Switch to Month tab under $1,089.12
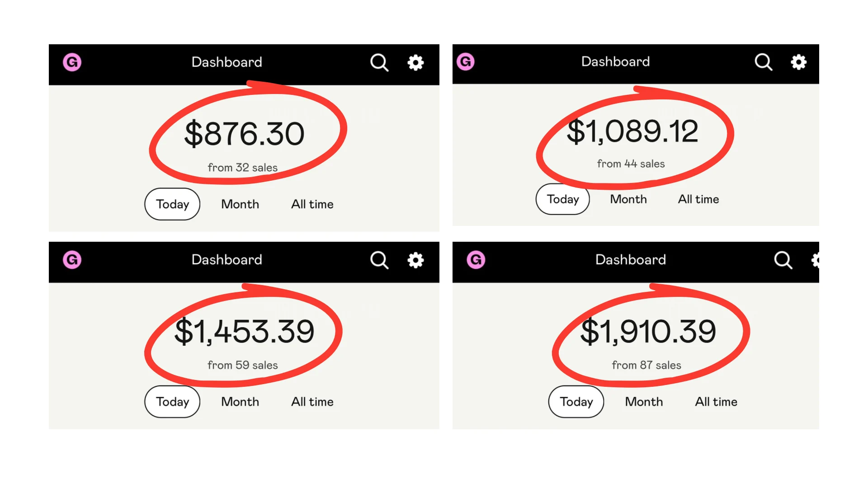This screenshot has width=868, height=488. pyautogui.click(x=628, y=199)
